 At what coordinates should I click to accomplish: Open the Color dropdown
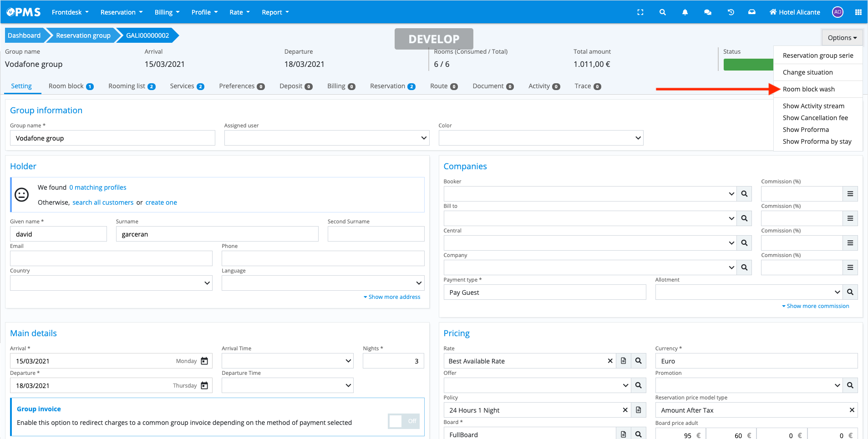541,138
